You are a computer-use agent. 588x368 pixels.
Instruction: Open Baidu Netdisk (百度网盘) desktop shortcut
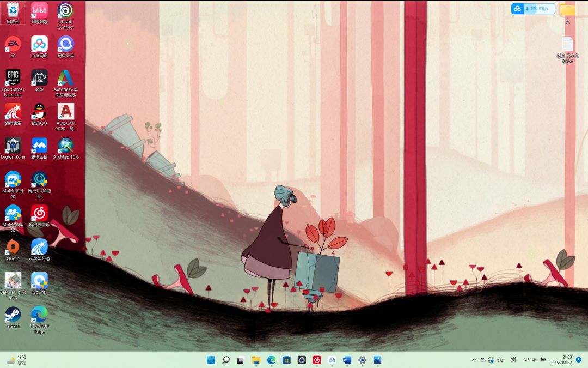(x=39, y=46)
